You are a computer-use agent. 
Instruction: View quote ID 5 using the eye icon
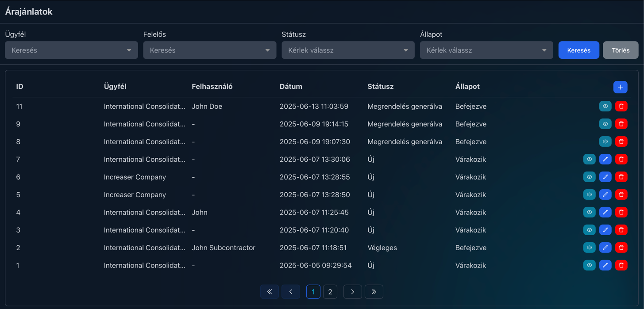pos(589,195)
